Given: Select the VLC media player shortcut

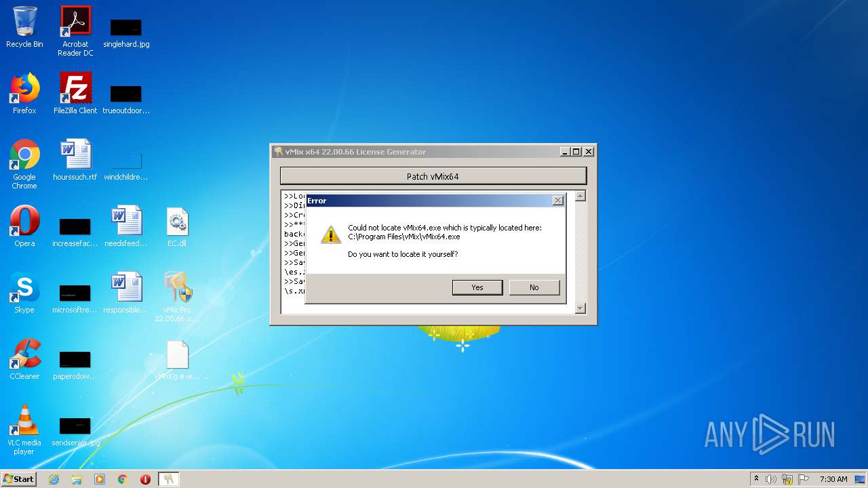Looking at the screenshot, I should (24, 430).
